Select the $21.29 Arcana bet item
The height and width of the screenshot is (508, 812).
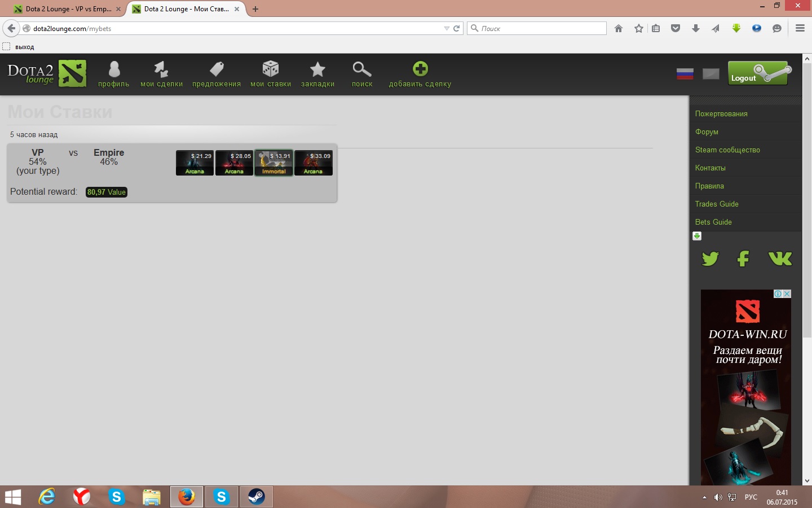click(195, 163)
